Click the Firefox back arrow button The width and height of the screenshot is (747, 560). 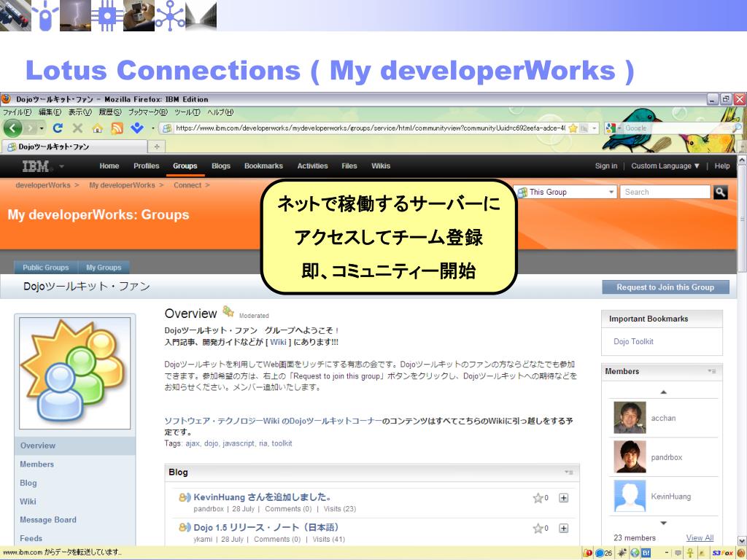[x=13, y=128]
